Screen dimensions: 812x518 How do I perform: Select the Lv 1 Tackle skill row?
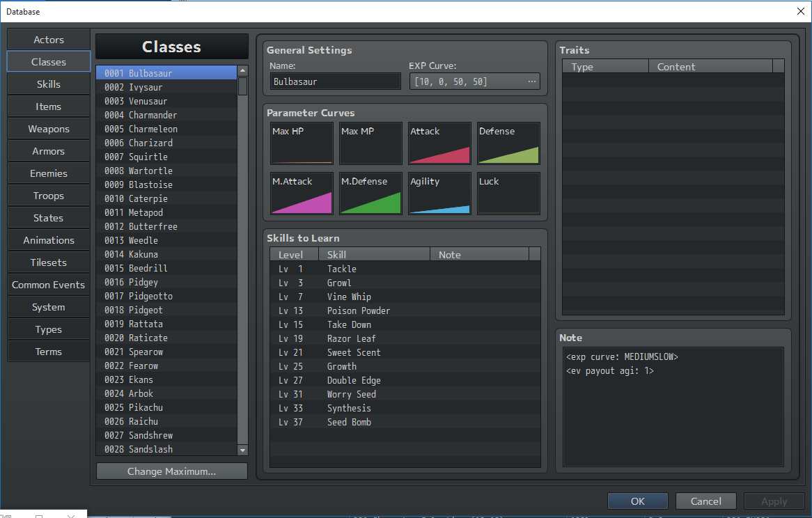pos(405,269)
